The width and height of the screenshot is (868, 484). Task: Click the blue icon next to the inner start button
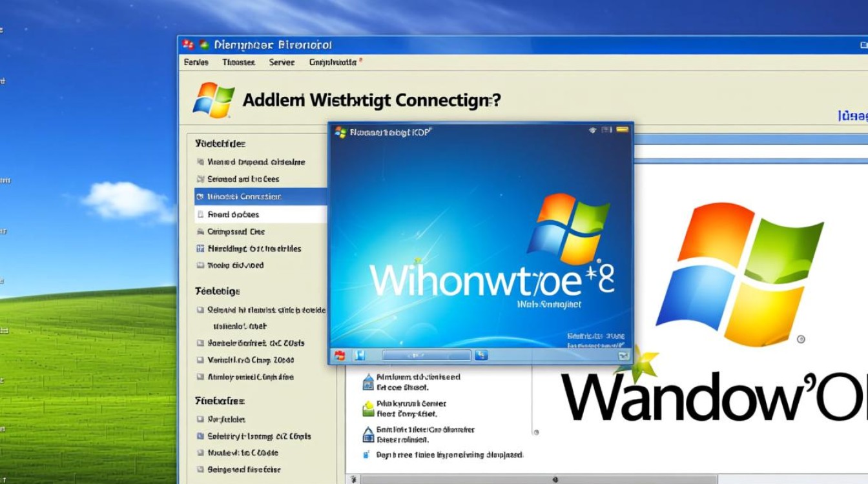(360, 355)
